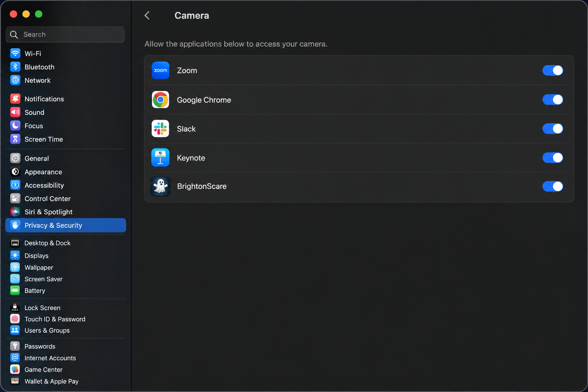Click the Game Center icon
The height and width of the screenshot is (392, 588).
click(x=15, y=369)
